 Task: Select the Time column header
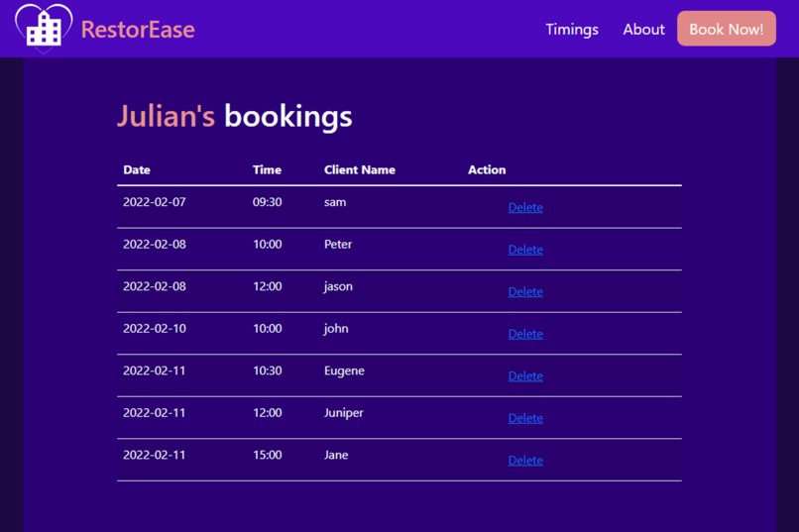point(267,170)
